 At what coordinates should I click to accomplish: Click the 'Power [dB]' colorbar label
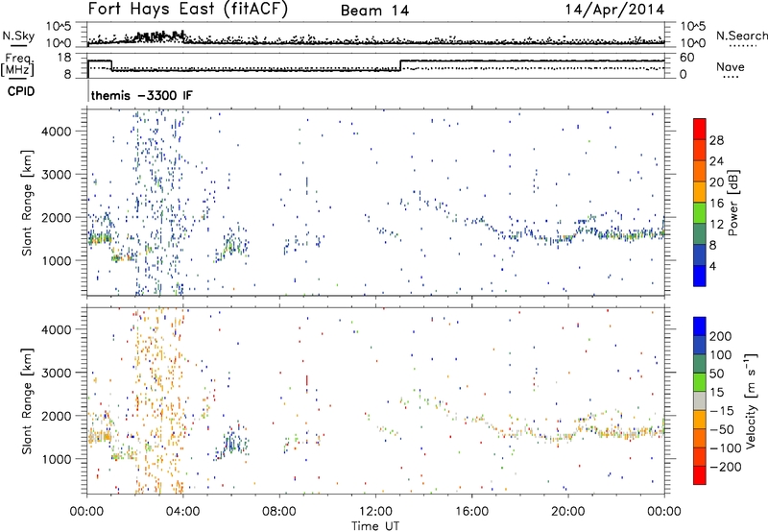732,203
